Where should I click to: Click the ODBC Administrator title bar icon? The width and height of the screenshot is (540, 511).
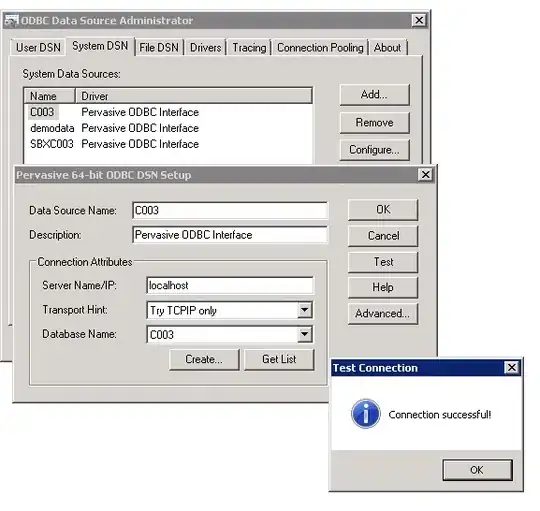coord(11,20)
